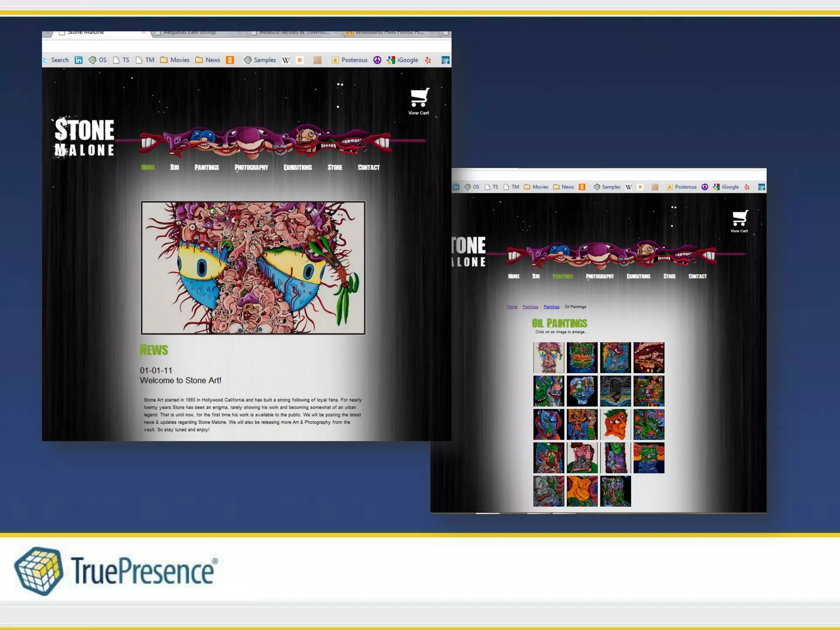
Task: Open the Wikipedia bookmark icon
Action: pyautogui.click(x=286, y=60)
